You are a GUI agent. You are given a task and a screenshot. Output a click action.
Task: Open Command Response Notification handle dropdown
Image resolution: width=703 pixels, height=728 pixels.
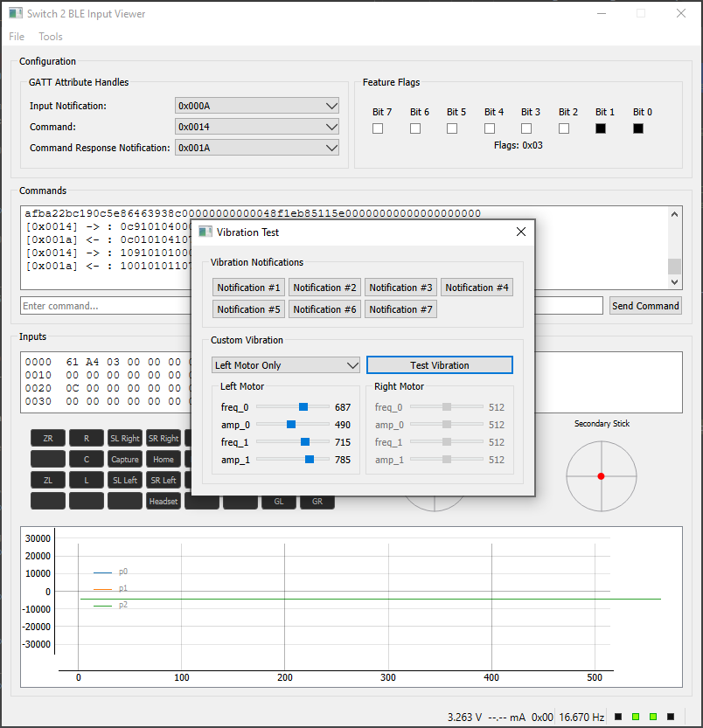pyautogui.click(x=257, y=147)
